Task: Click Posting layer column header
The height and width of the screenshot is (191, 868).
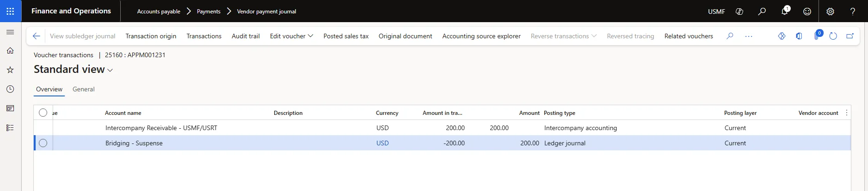Action: click(x=740, y=113)
